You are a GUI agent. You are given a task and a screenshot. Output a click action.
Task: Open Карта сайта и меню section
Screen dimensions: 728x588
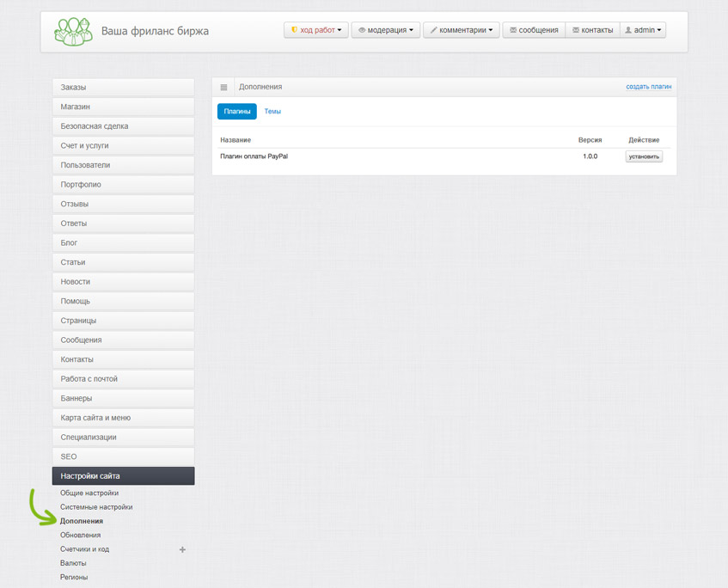[124, 418]
